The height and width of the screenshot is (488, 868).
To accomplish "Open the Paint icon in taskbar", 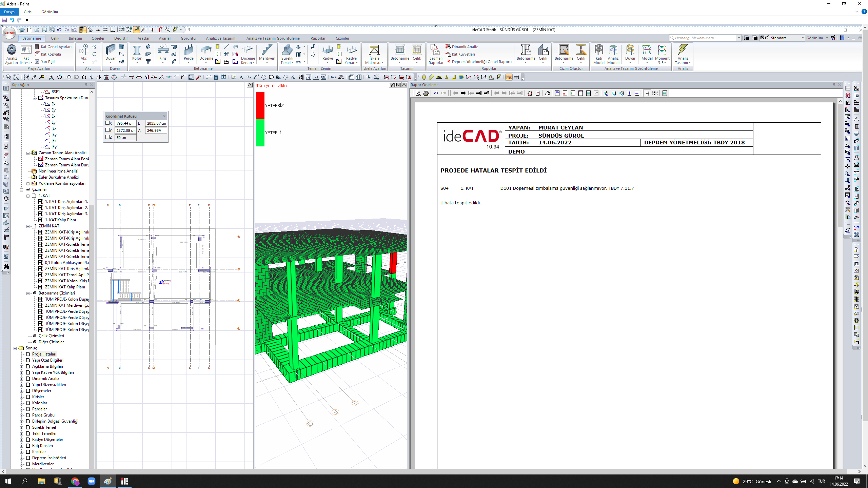I will click(x=108, y=481).
